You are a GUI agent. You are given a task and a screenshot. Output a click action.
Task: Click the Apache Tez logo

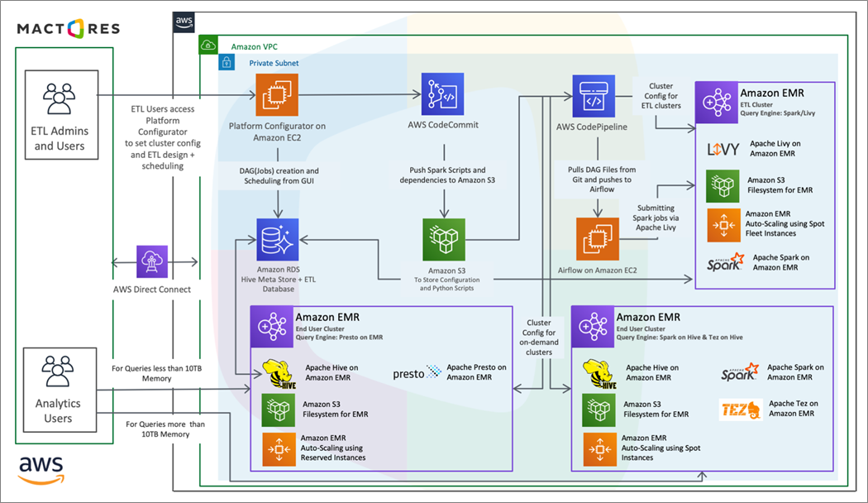pyautogui.click(x=741, y=410)
